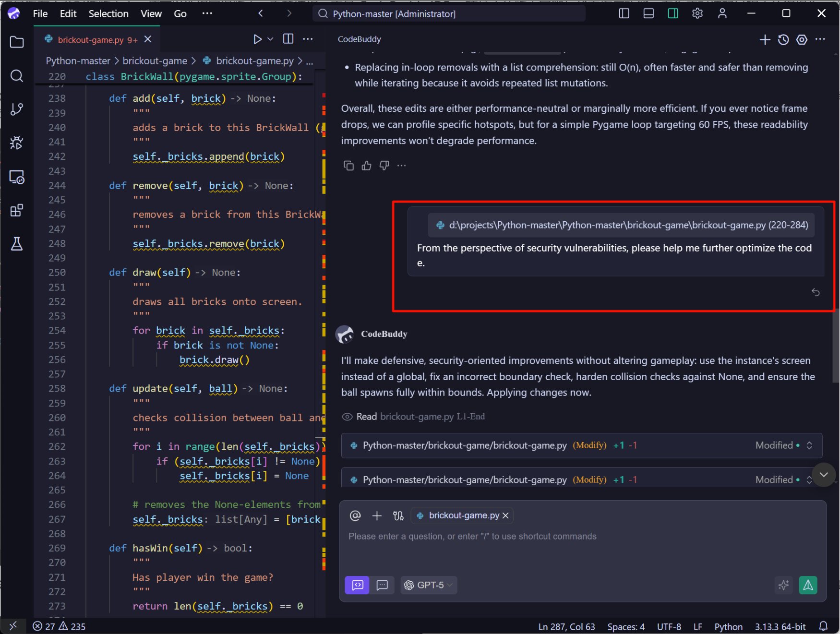Dislike the response with thumbs down

click(x=384, y=165)
